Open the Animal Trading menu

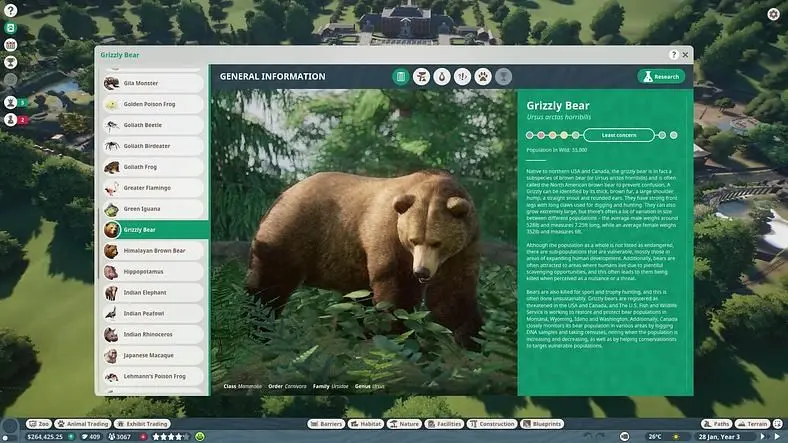point(83,424)
